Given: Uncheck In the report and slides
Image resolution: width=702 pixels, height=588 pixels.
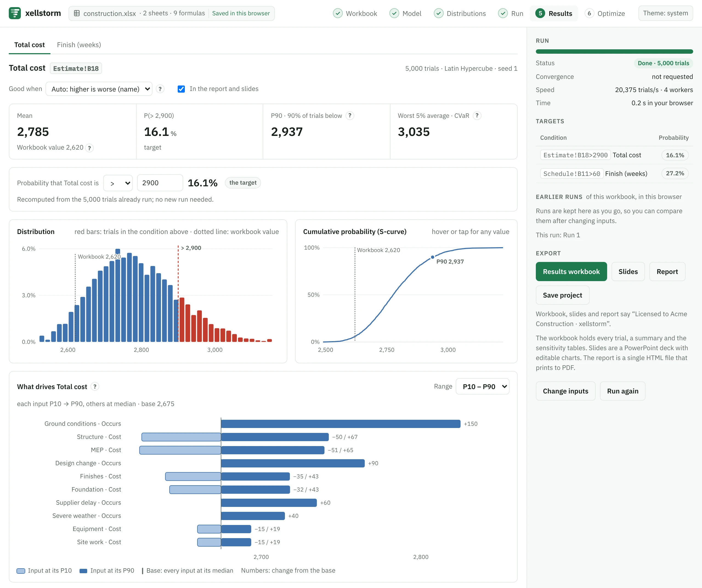Looking at the screenshot, I should tap(181, 89).
